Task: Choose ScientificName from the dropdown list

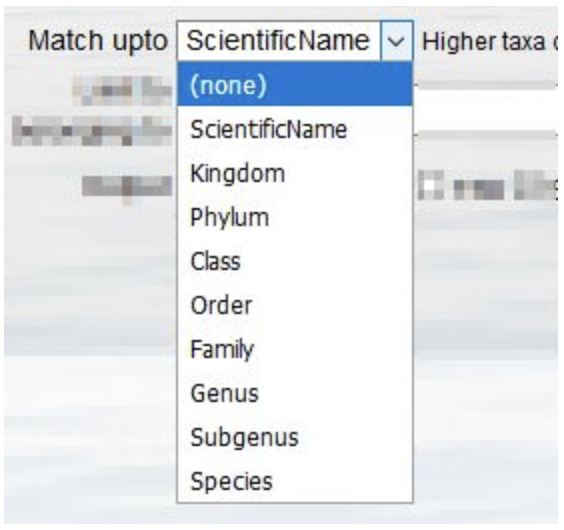Action: (295, 129)
